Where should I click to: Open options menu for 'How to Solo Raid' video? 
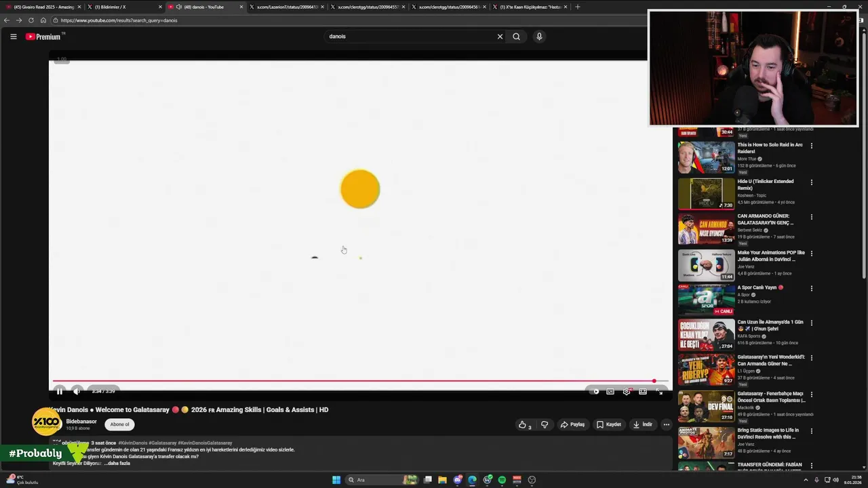click(x=811, y=146)
